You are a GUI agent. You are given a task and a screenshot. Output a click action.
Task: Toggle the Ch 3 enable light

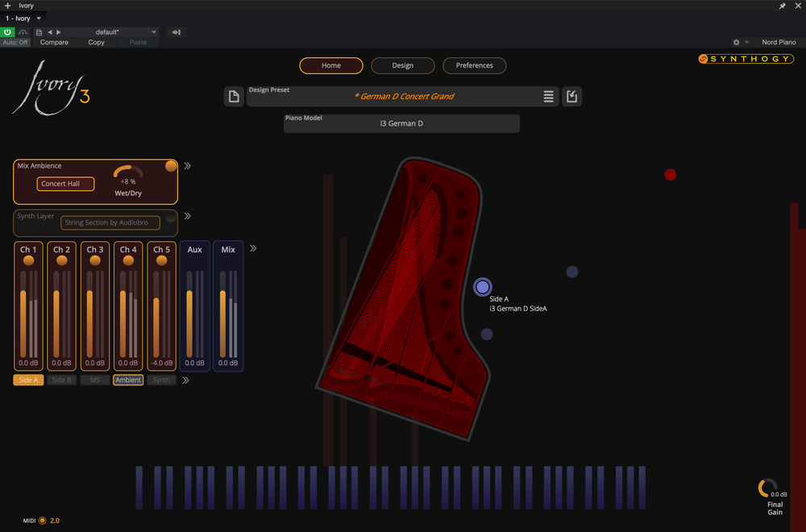(x=95, y=260)
